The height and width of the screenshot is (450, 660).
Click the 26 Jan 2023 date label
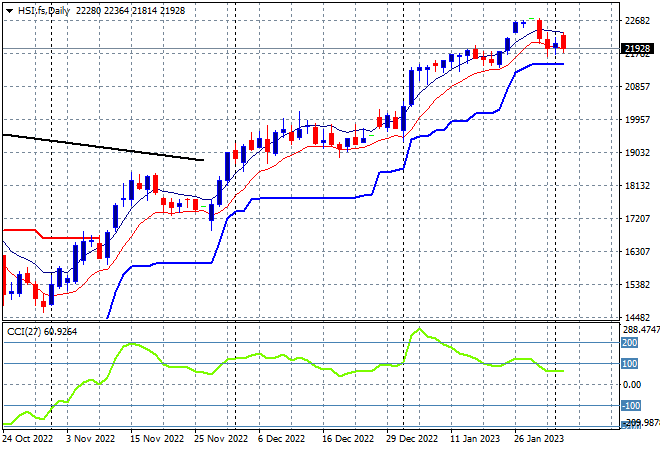(x=539, y=439)
